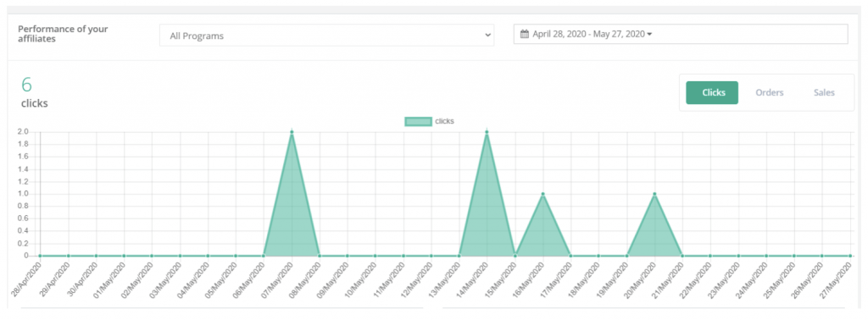Click the 27/May/2020 data point

849,256
